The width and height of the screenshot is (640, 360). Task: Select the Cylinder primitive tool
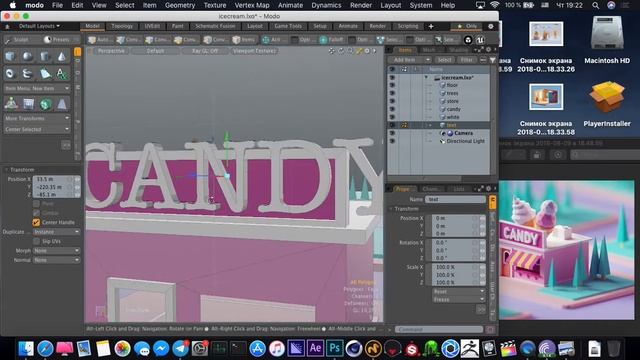44,56
